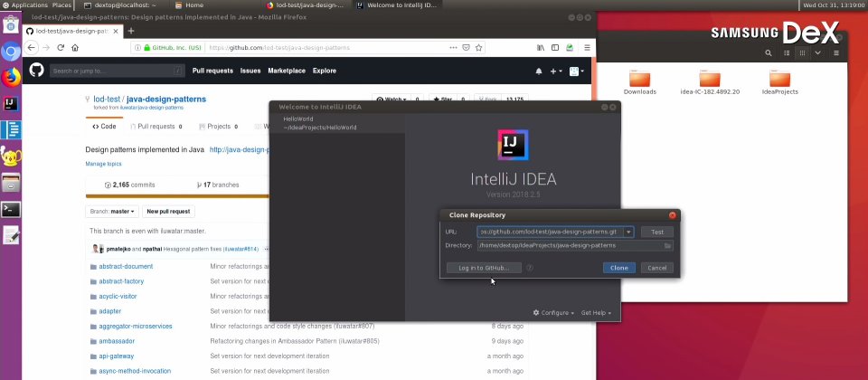868x380 pixels.
Task: Click the GitHub notifications bell icon
Action: 539,71
